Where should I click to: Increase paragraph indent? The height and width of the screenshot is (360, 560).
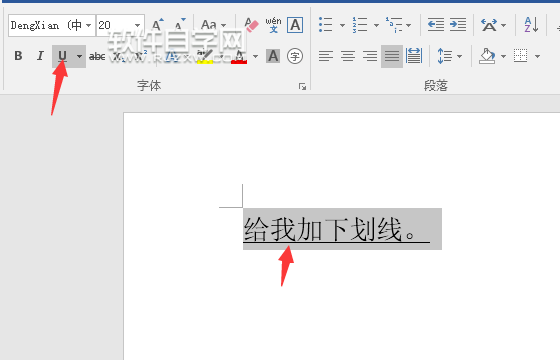(x=458, y=25)
